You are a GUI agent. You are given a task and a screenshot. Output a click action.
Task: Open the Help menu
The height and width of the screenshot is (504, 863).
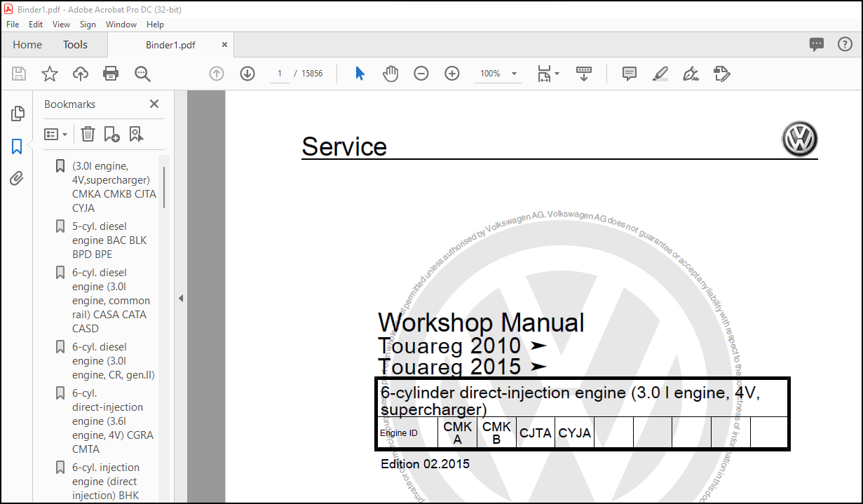tap(155, 25)
